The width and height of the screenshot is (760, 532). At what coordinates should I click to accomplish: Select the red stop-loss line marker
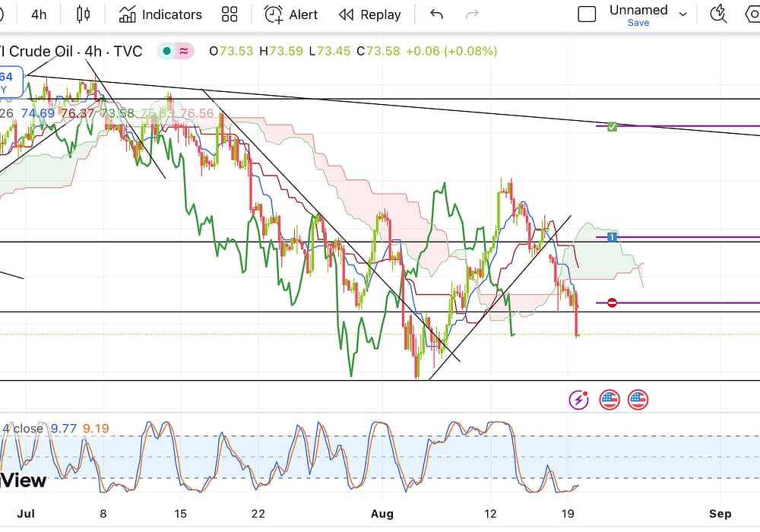coord(613,302)
